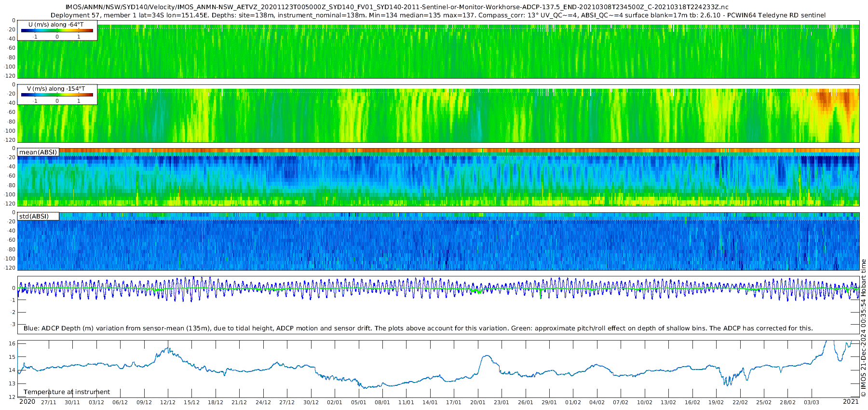
Task: Pick the 20/01 date tick label
Action: point(477,402)
